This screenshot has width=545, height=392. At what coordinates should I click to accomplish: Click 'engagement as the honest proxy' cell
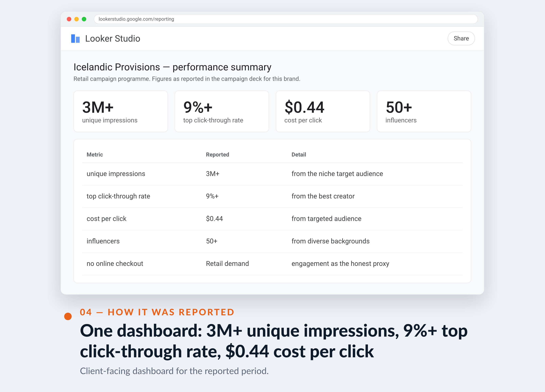340,264
